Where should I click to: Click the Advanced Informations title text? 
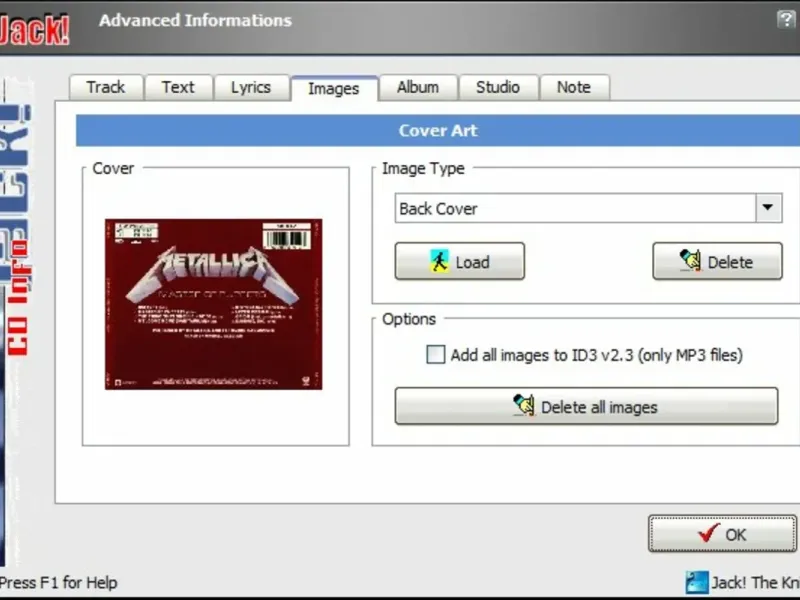pyautogui.click(x=195, y=20)
